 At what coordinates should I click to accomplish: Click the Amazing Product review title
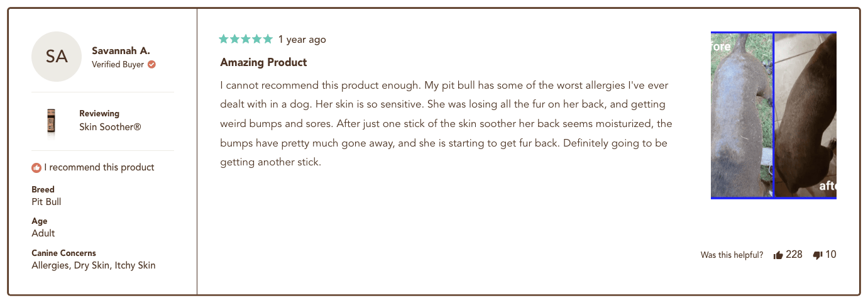pyautogui.click(x=263, y=62)
